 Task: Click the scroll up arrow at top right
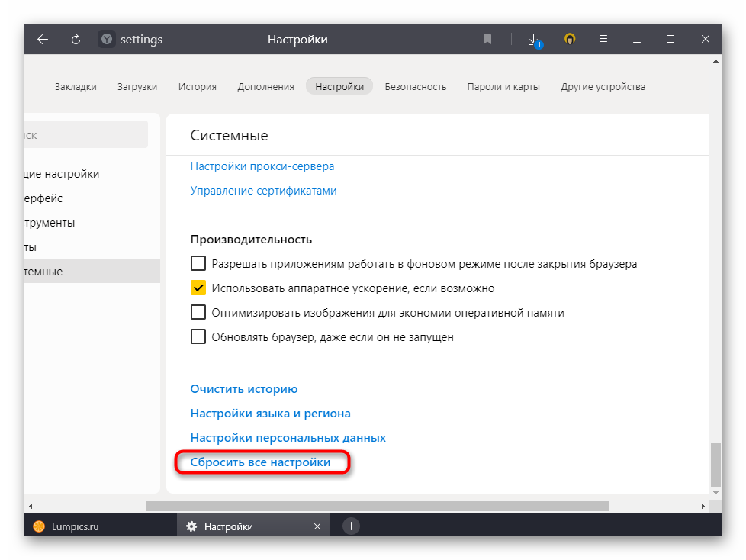point(715,61)
